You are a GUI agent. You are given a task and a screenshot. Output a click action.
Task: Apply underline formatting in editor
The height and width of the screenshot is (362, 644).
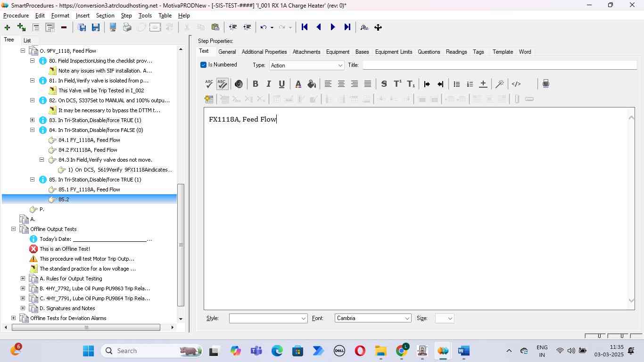(x=281, y=84)
